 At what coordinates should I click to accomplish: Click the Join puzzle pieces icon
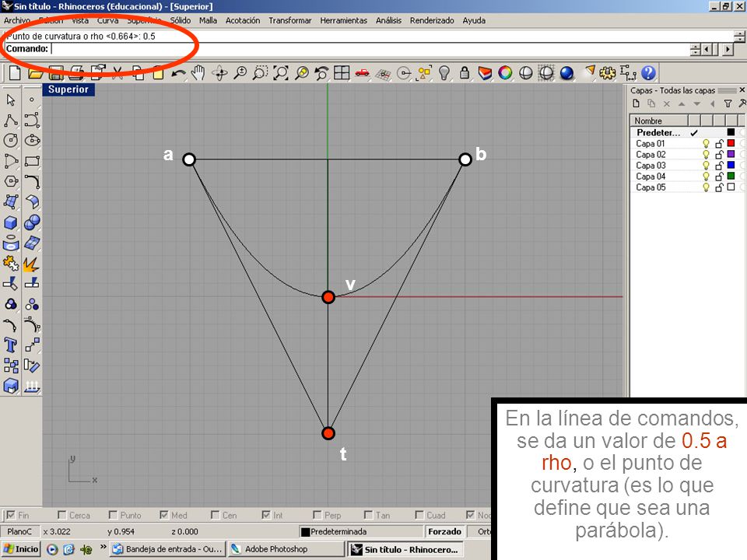[x=11, y=264]
